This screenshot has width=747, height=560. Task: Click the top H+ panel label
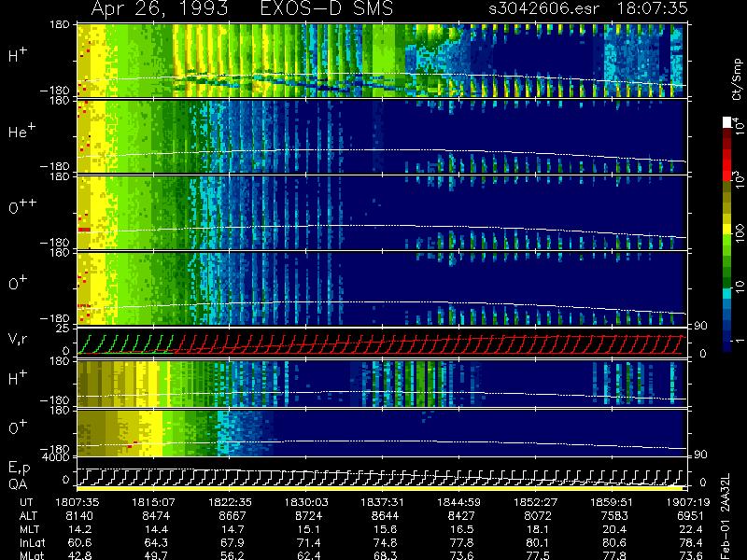[x=18, y=55]
